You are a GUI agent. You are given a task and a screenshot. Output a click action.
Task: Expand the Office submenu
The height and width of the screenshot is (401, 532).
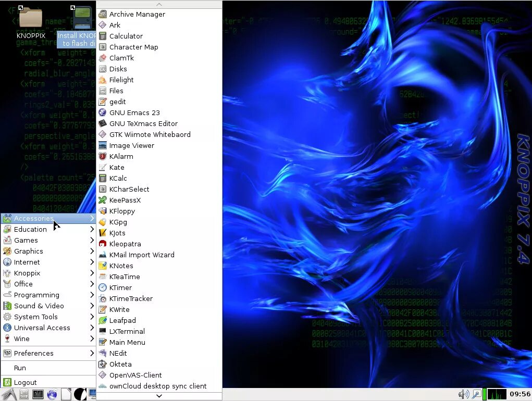48,284
